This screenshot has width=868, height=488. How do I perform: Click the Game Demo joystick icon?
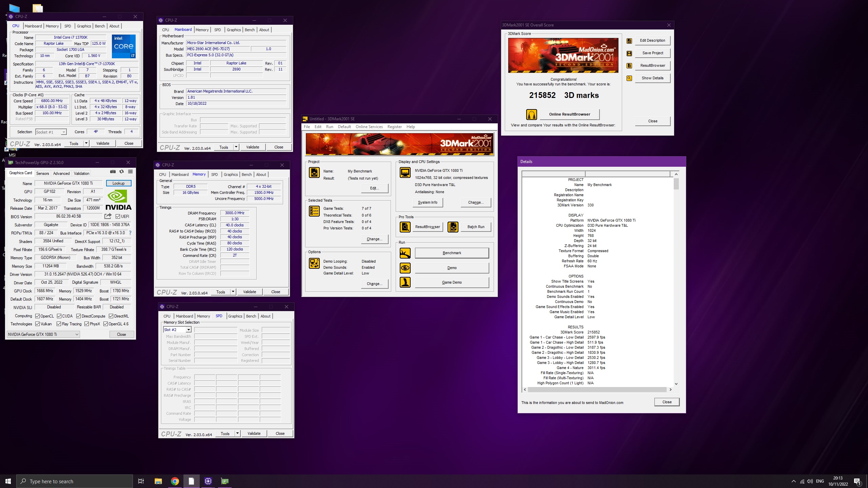[x=405, y=282]
